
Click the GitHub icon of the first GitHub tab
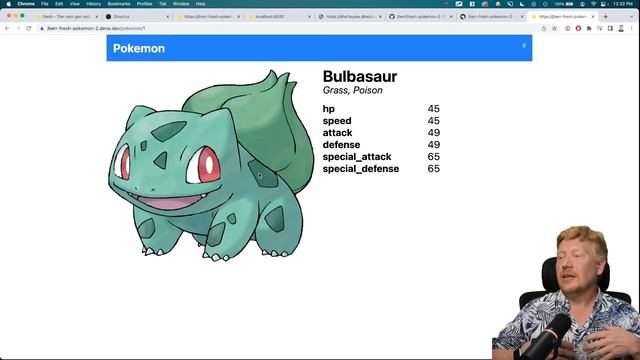pos(392,17)
